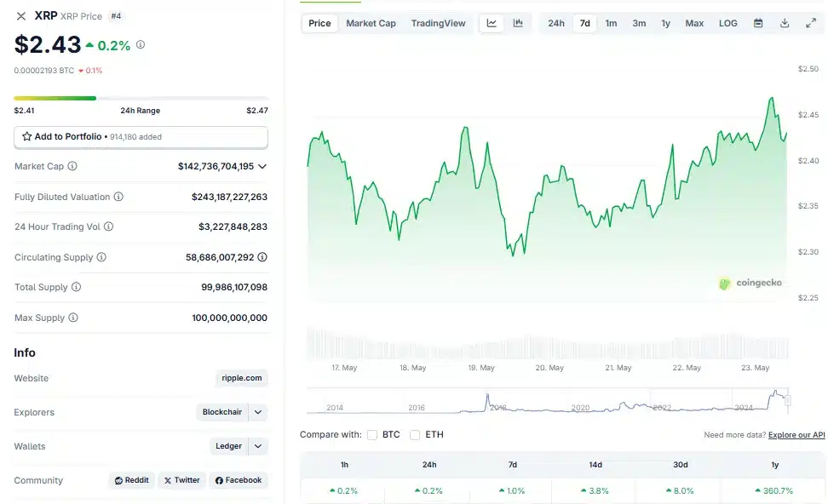Image resolution: width=828 pixels, height=504 pixels.
Task: Click the 8.0% 30d change cell
Action: point(680,491)
